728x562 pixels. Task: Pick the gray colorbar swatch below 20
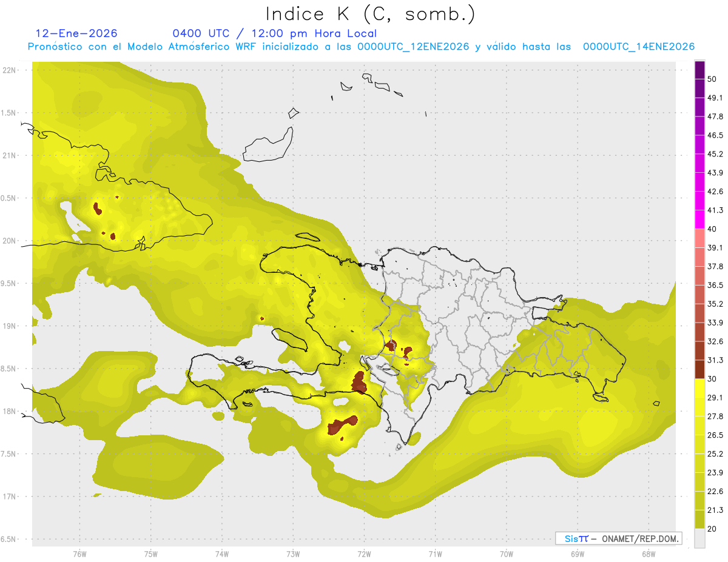(x=699, y=538)
